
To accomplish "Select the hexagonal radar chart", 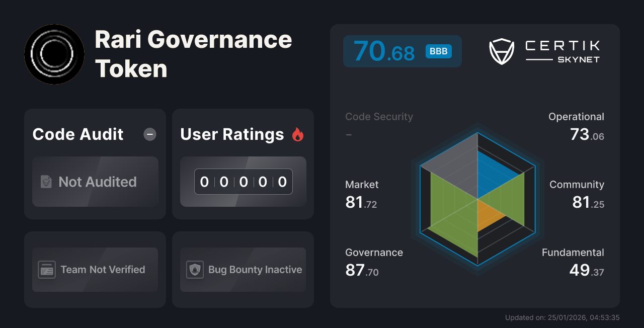I will [x=476, y=201].
